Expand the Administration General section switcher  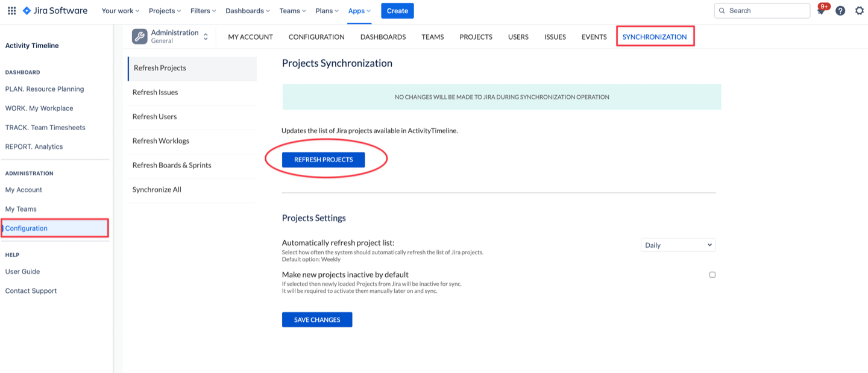pyautogui.click(x=206, y=37)
